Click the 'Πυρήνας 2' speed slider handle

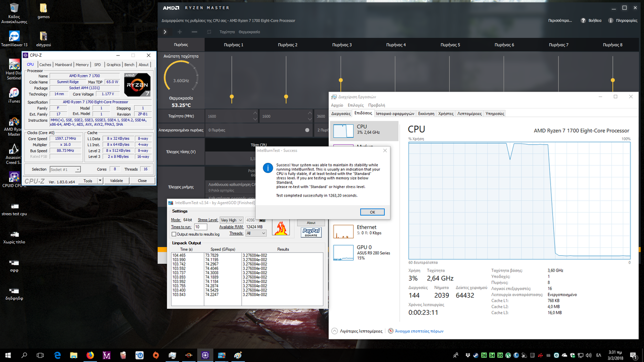(x=286, y=96)
